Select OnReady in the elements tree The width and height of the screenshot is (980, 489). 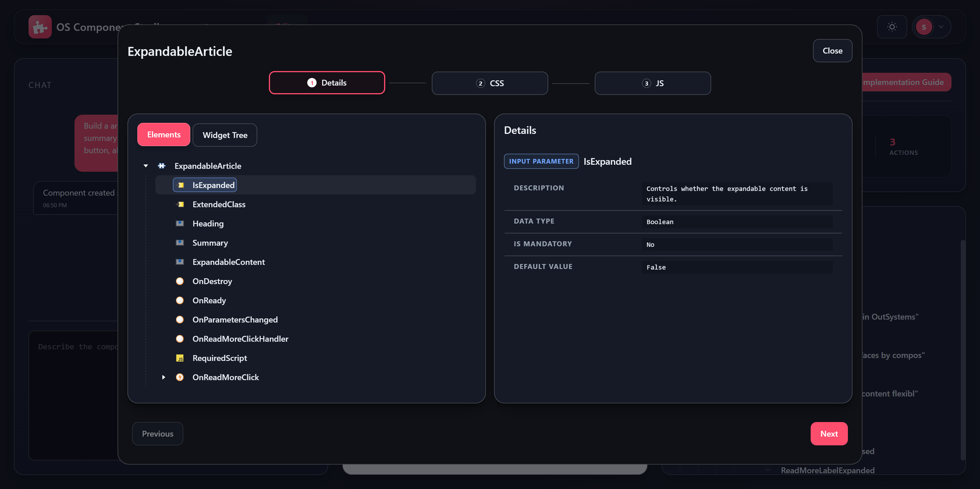click(209, 300)
